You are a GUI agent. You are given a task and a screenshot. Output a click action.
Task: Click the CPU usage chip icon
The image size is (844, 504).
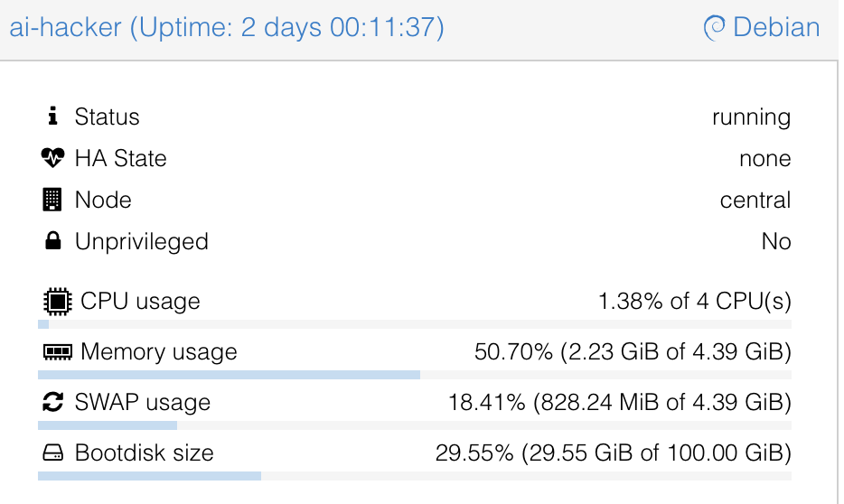coord(56,301)
